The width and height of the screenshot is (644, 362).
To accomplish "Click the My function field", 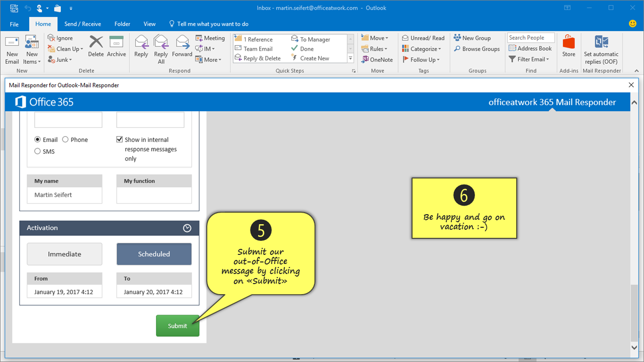I will click(x=154, y=195).
